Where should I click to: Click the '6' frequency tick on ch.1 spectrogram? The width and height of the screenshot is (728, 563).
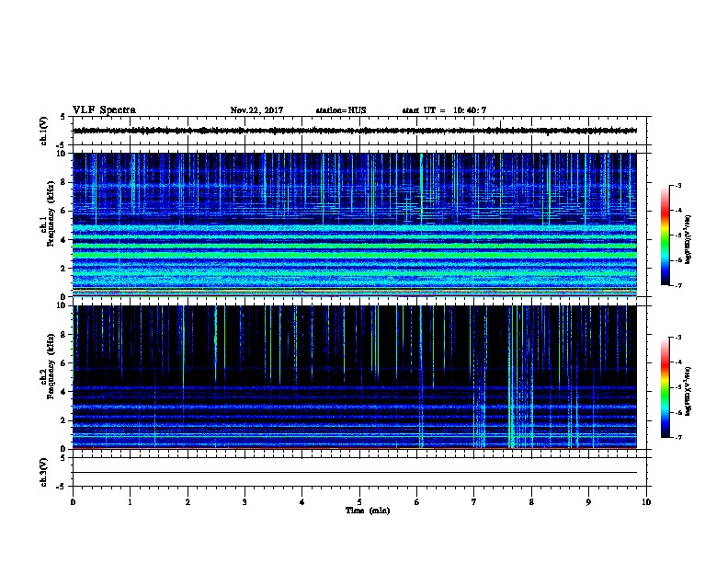[x=64, y=212]
